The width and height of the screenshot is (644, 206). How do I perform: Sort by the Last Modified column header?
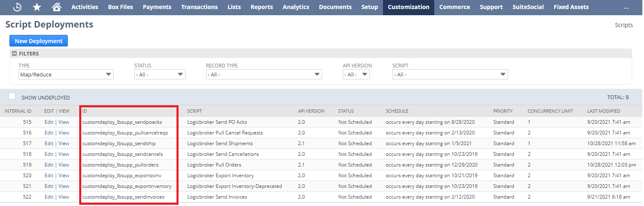[603, 111]
